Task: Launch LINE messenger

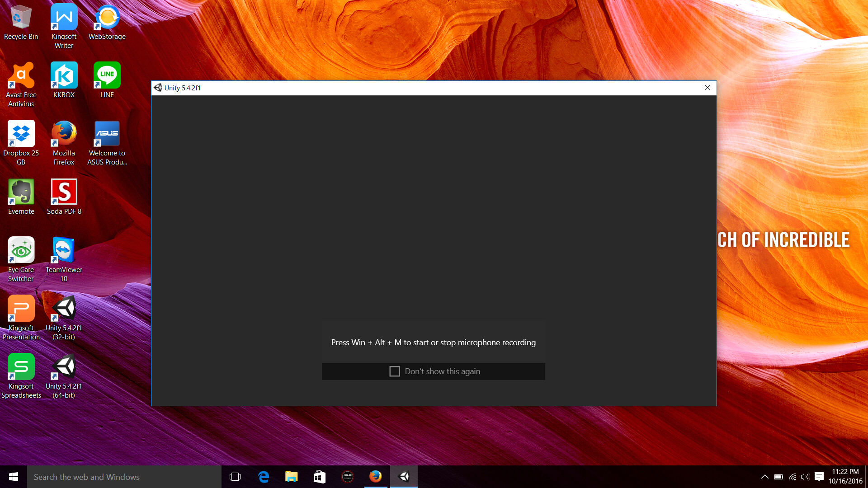Action: tap(107, 75)
